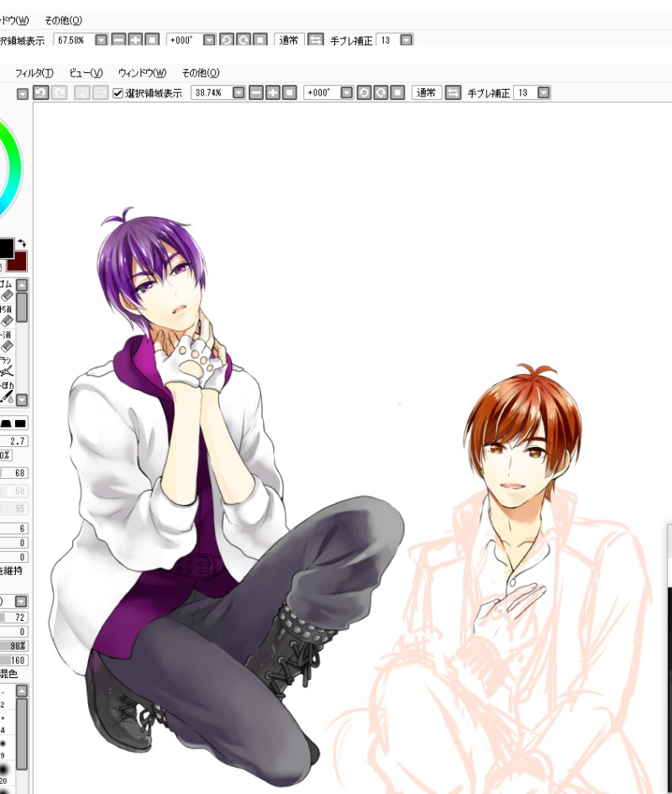Rotate counterclockwise in upper toolbar

point(226,39)
